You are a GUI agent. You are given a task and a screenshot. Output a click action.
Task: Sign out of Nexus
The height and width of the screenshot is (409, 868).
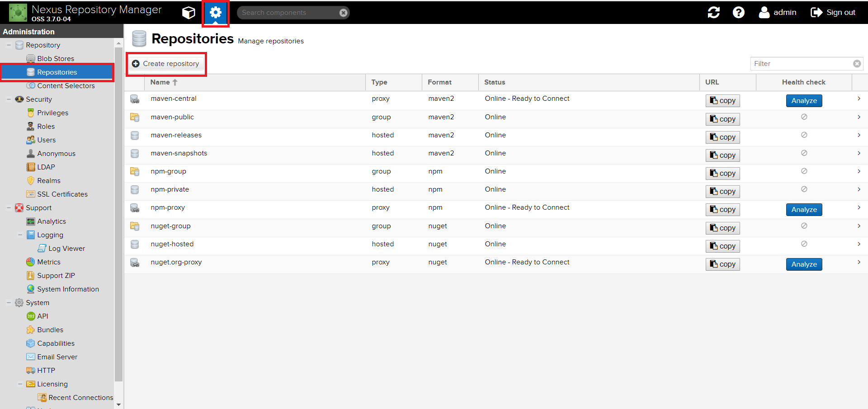coord(833,13)
